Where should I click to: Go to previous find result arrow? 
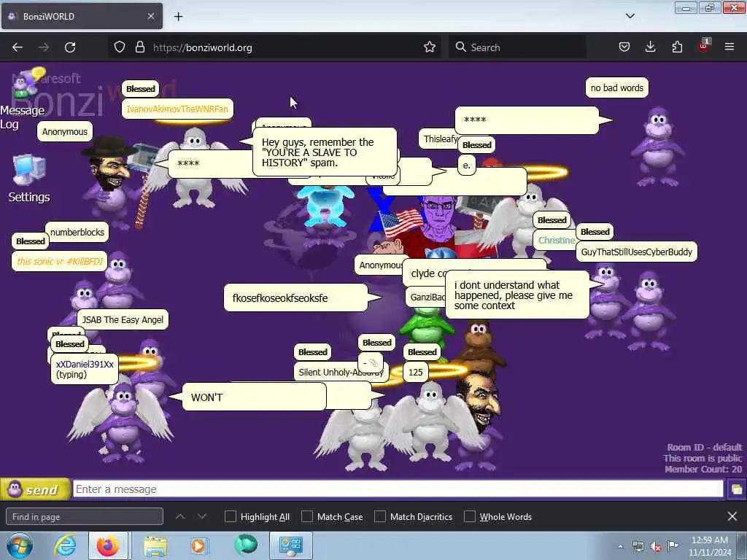(x=180, y=516)
